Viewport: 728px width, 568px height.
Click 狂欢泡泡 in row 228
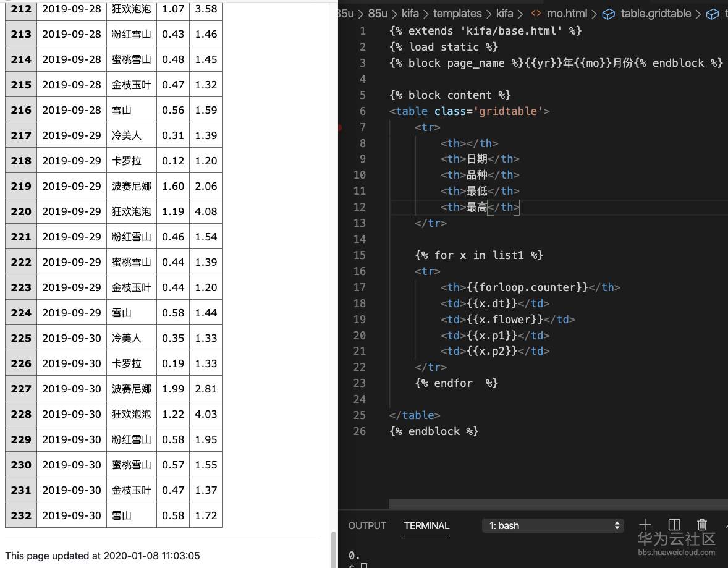[x=132, y=414]
